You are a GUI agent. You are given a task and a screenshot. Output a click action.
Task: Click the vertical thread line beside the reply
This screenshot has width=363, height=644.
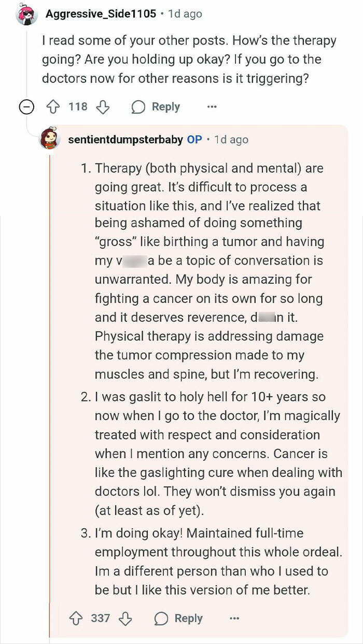pyautogui.click(x=50, y=363)
